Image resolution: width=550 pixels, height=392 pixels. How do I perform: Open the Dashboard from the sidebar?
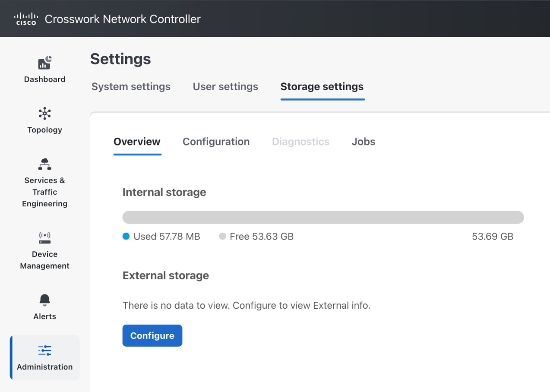click(x=44, y=69)
